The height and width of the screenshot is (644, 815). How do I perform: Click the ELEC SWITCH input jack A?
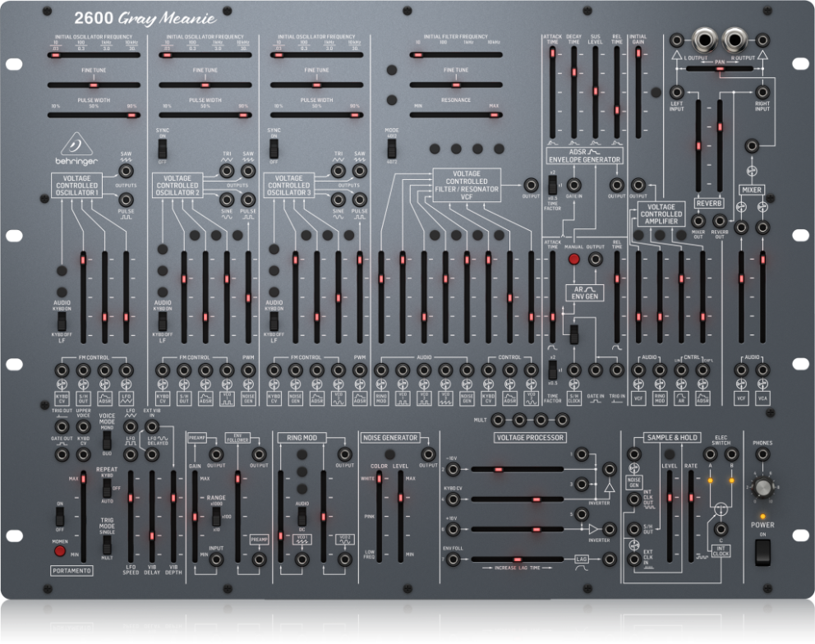(x=711, y=454)
